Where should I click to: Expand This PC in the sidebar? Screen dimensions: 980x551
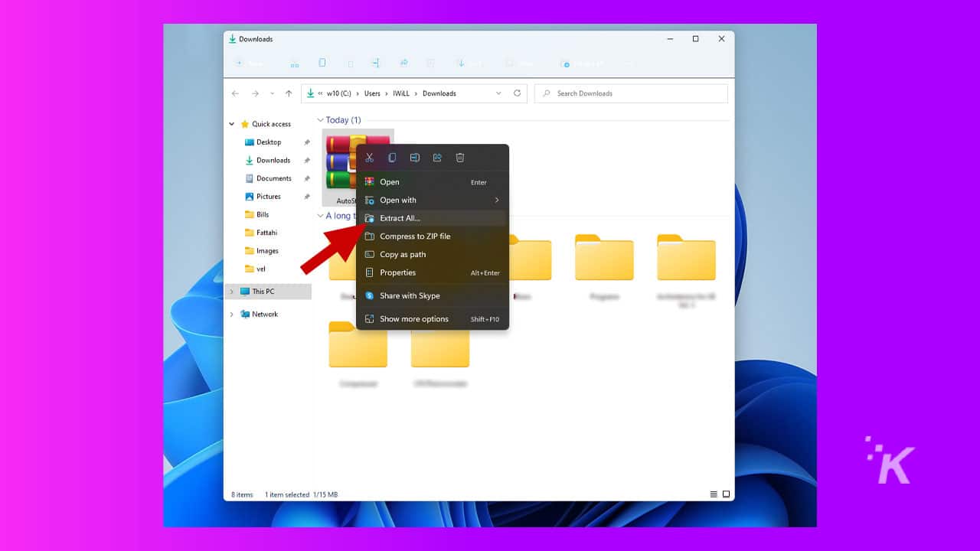231,292
